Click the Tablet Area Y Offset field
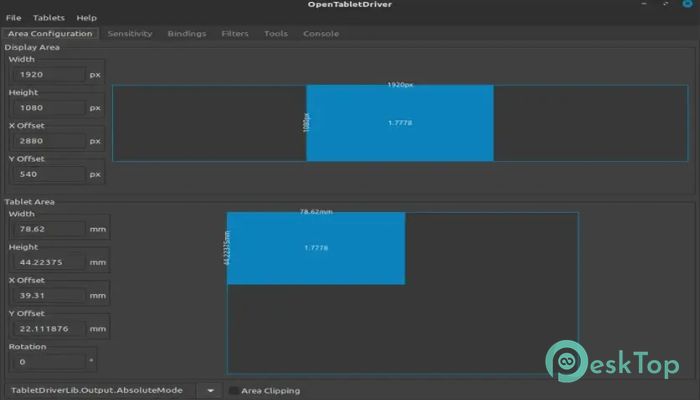The width and height of the screenshot is (700, 400). click(47, 329)
